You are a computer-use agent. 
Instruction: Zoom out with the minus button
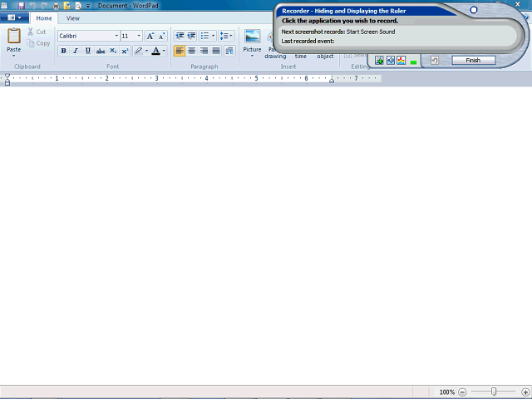[462, 392]
